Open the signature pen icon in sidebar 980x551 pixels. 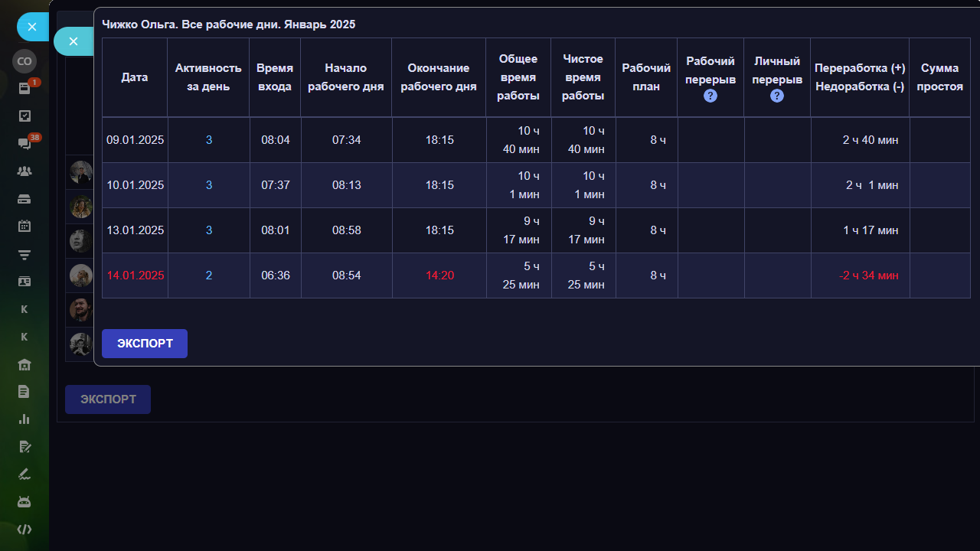pyautogui.click(x=24, y=474)
